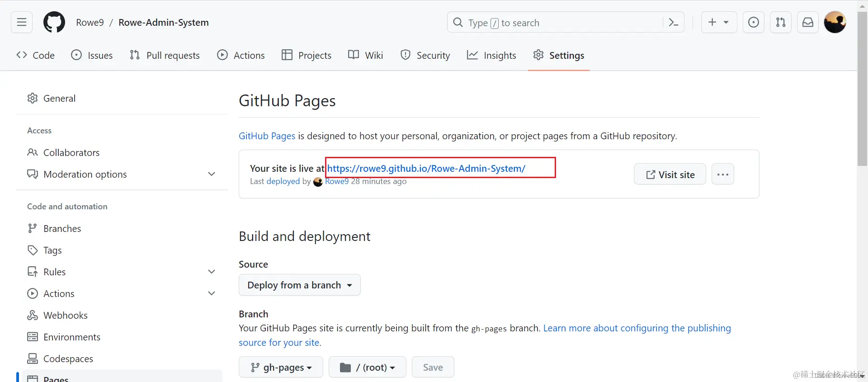
Task: Click the deployed link under site URL
Action: (283, 181)
